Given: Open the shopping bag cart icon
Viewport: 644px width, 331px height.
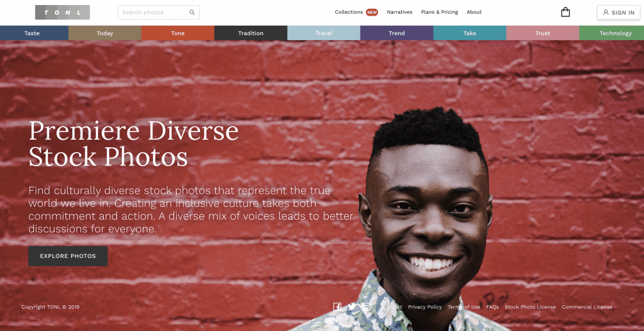Looking at the screenshot, I should coord(565,12).
